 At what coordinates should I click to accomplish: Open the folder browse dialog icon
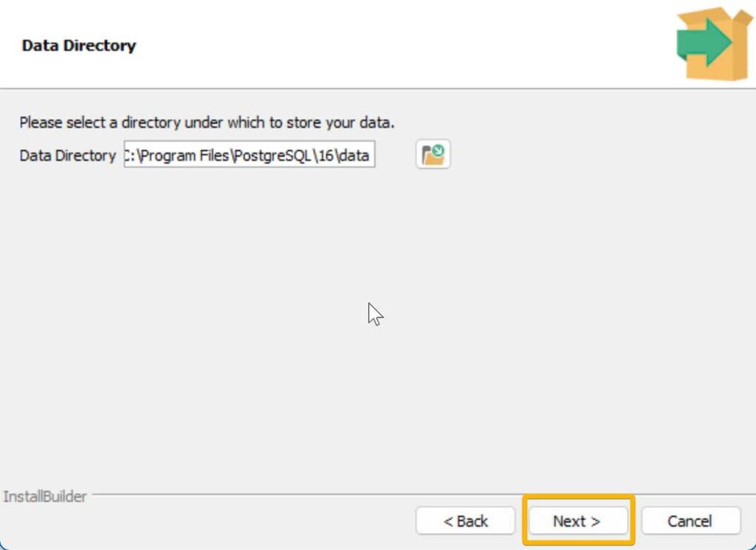[433, 154]
